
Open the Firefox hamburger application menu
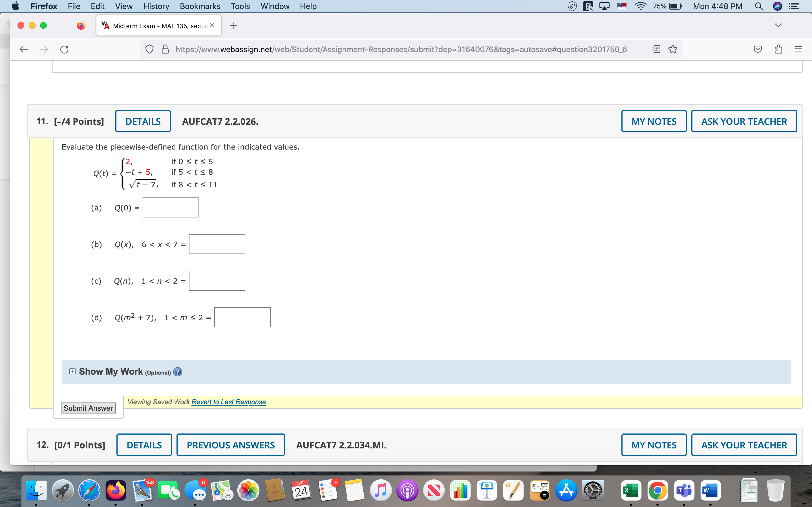pyautogui.click(x=798, y=49)
